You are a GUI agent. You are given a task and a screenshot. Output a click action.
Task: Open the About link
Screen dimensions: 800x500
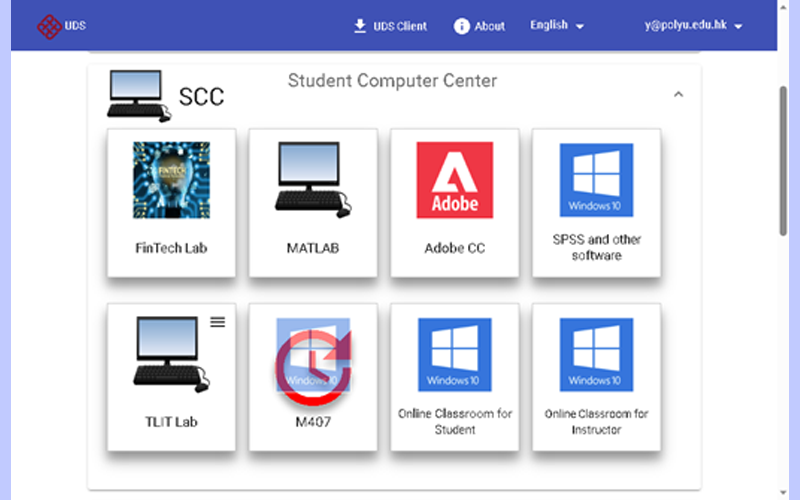pos(489,26)
